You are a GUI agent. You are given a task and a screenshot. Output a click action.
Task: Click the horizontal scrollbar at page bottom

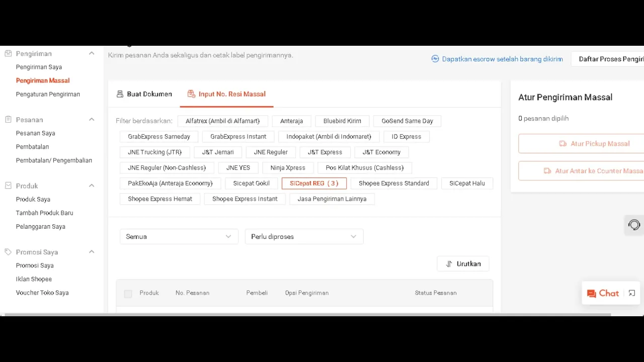tap(307, 315)
